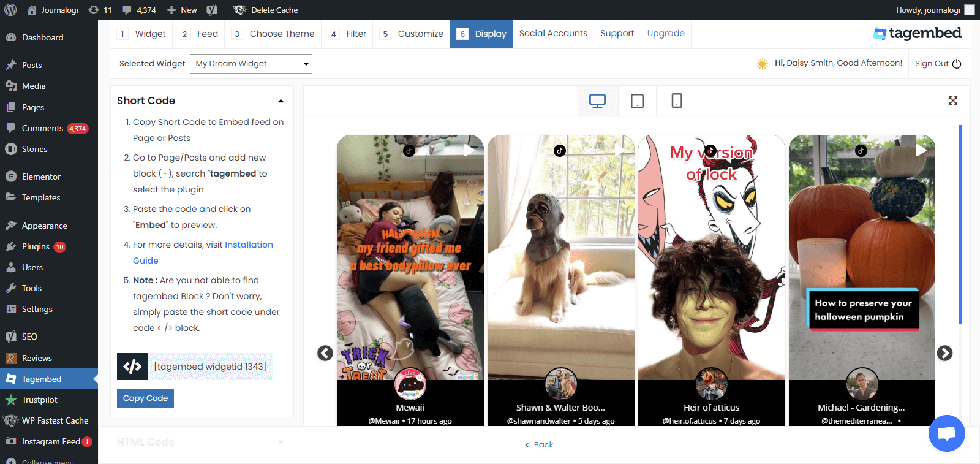Switch to mobile preview icon
The width and height of the screenshot is (980, 464).
pyautogui.click(x=677, y=101)
